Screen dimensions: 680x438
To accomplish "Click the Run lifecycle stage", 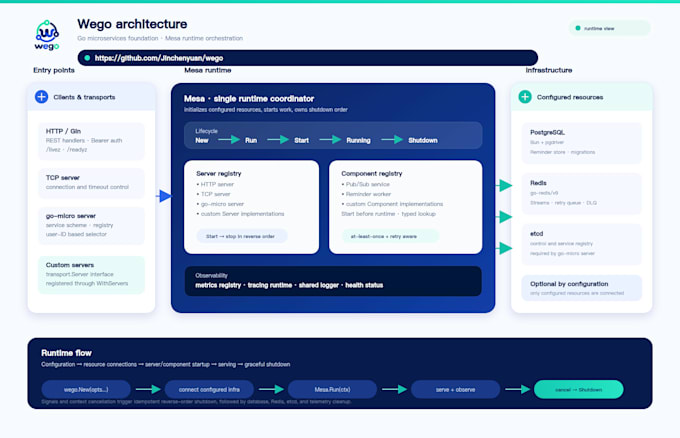I will [x=251, y=141].
